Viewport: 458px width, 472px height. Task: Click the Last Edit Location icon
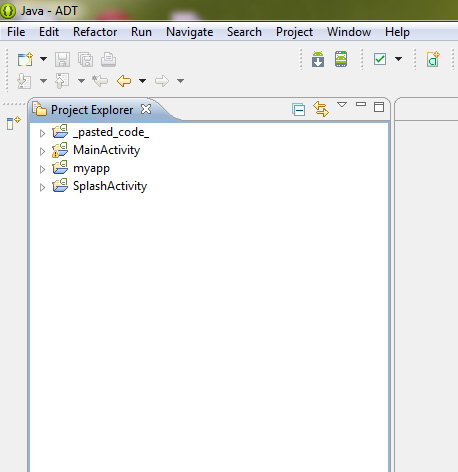pos(100,81)
